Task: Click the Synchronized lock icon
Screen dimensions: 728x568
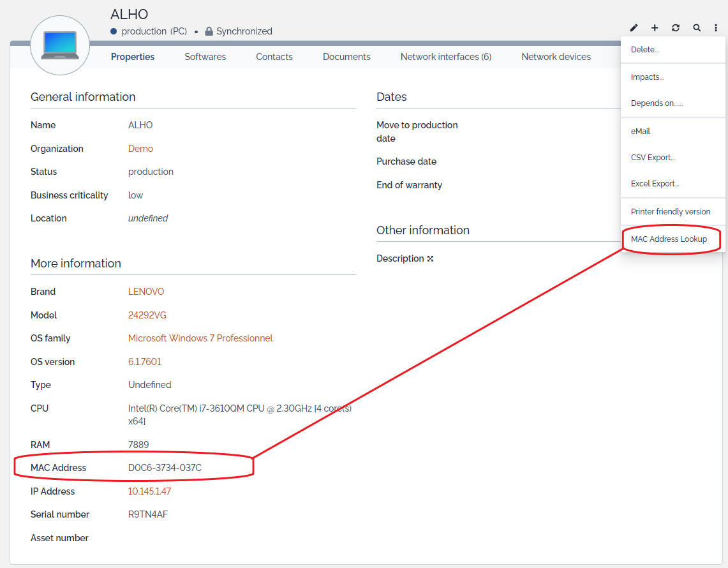Action: click(x=209, y=31)
